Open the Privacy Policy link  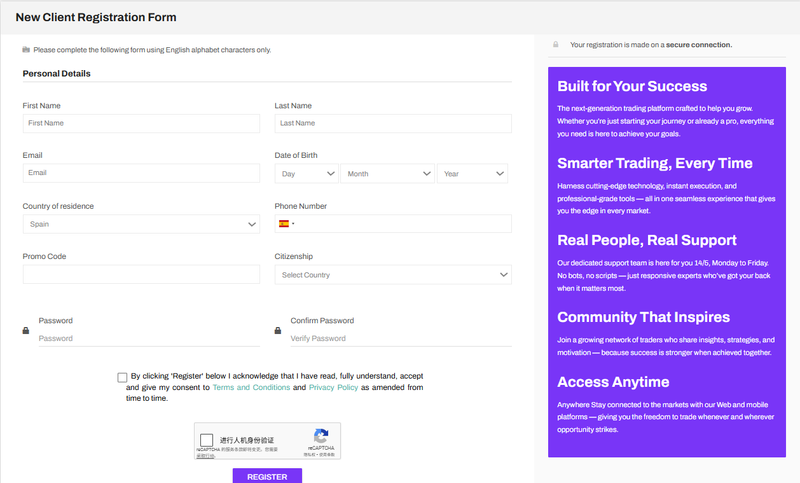click(334, 387)
